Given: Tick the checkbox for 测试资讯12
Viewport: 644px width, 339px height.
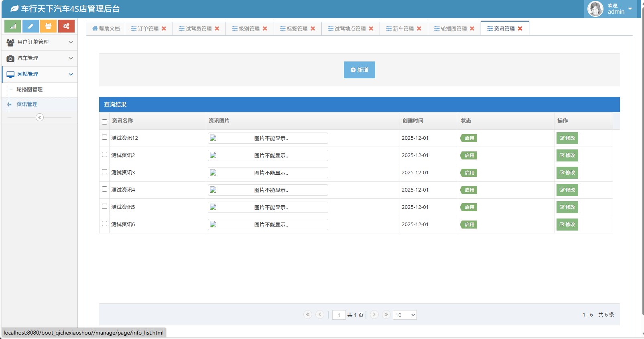Looking at the screenshot, I should click(105, 137).
